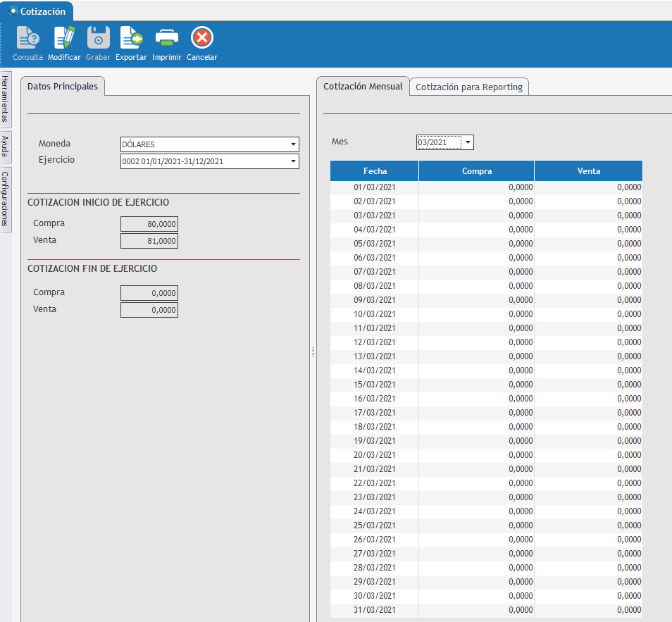The height and width of the screenshot is (622, 672).
Task: Click the Venta column header in table
Action: pyautogui.click(x=588, y=171)
